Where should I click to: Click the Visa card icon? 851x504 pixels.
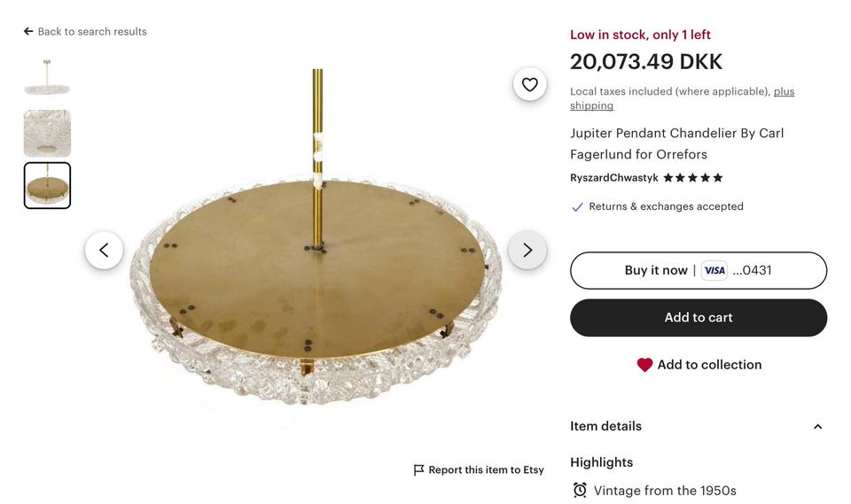coord(714,271)
